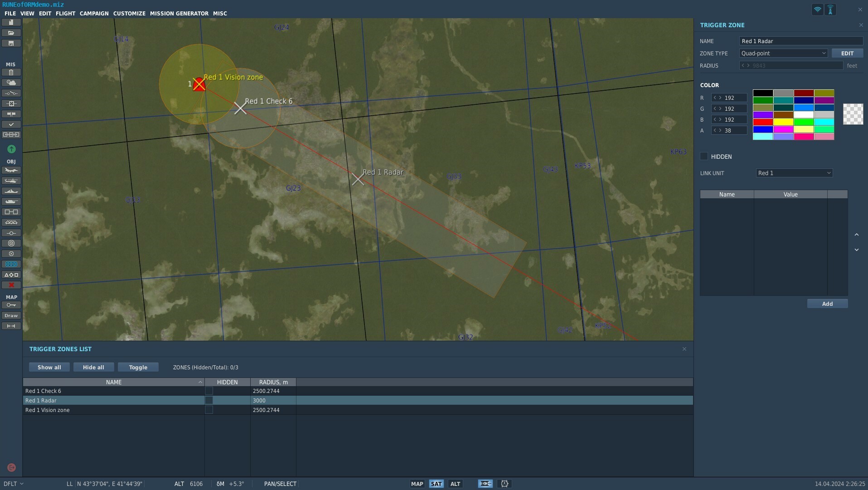The height and width of the screenshot is (490, 868).
Task: Open the DFLT dropdown in status bar
Action: [13, 484]
